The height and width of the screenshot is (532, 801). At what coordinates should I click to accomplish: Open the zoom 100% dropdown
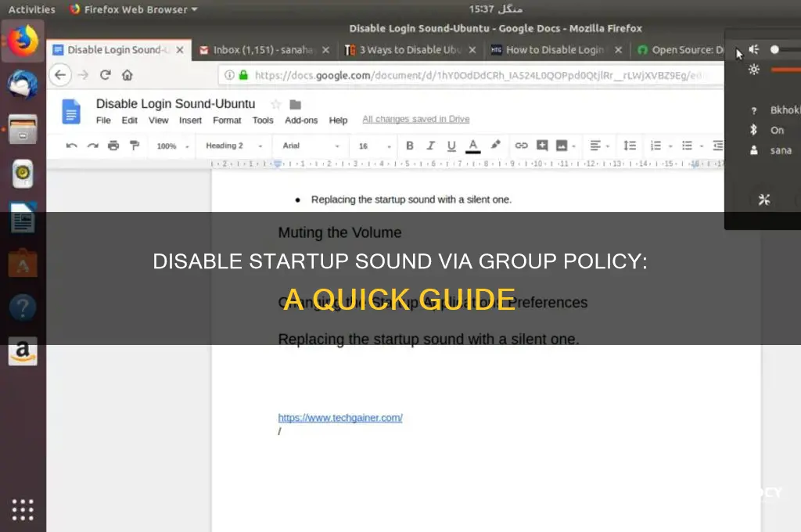pyautogui.click(x=173, y=146)
